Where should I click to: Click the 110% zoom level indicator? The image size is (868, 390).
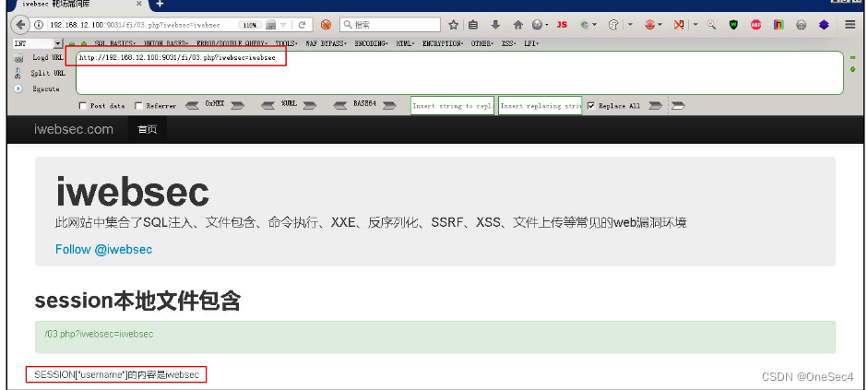[x=250, y=25]
